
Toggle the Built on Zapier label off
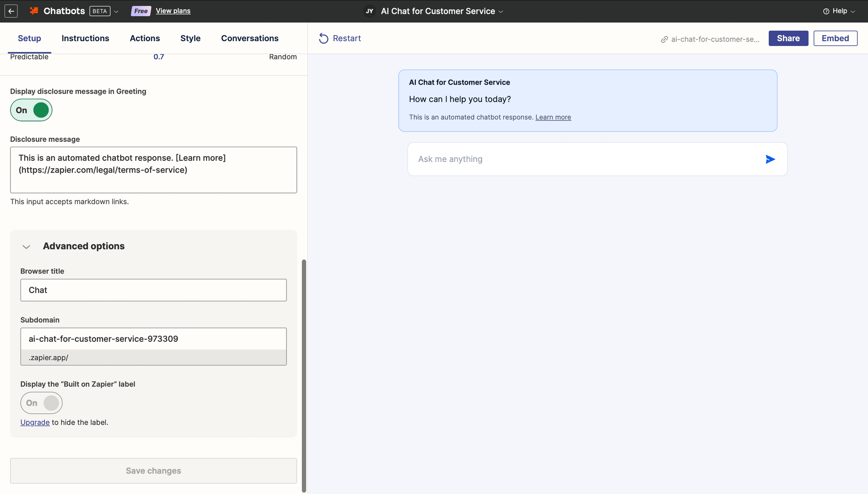(41, 403)
